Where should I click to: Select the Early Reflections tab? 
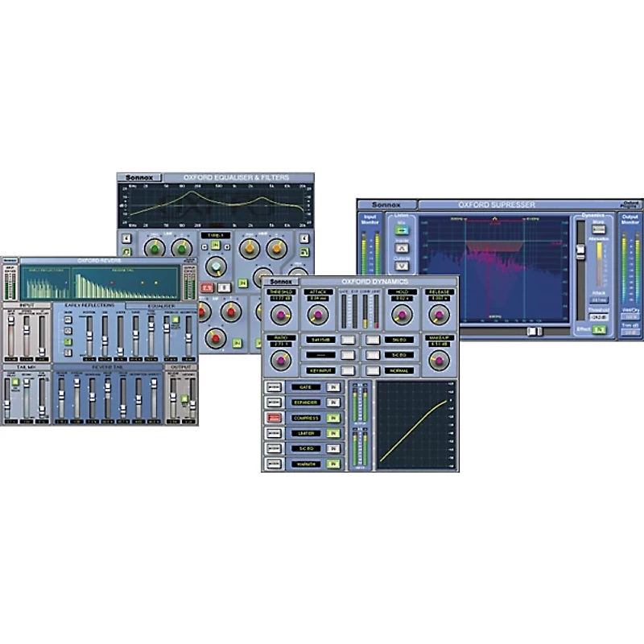point(90,304)
